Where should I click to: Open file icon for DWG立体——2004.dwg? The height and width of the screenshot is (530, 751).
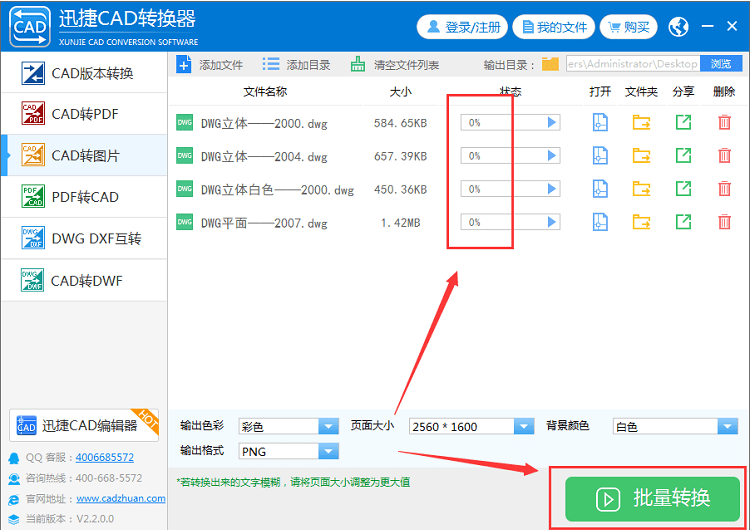click(x=600, y=156)
